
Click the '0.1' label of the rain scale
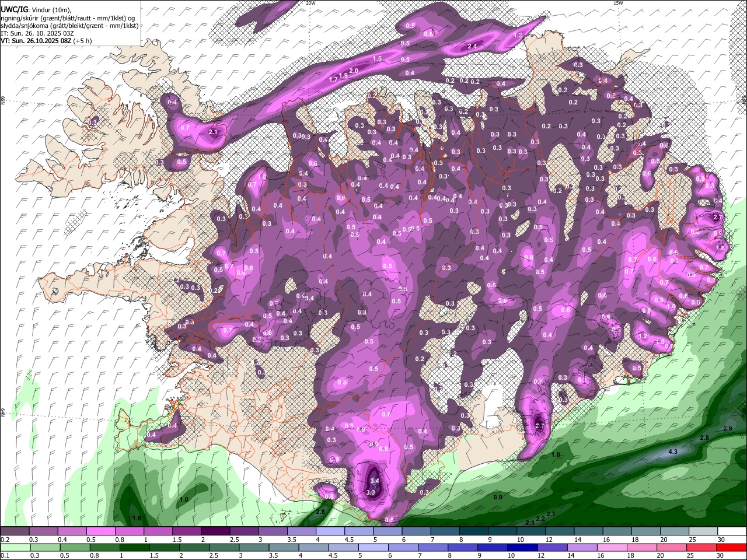click(5, 555)
